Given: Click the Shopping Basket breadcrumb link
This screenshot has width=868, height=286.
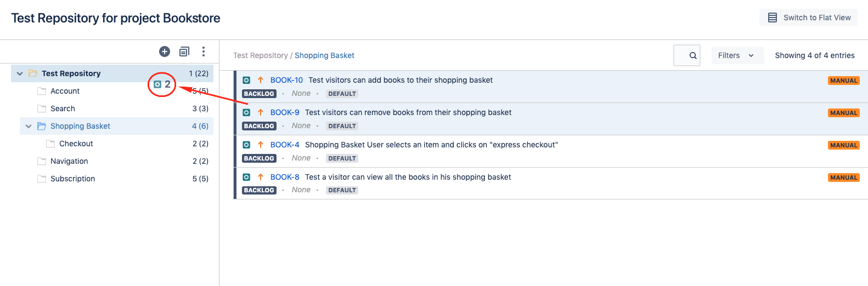Looking at the screenshot, I should [324, 55].
